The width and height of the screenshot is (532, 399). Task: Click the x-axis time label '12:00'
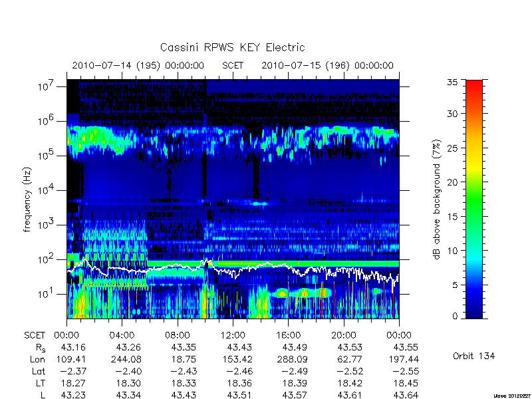(233, 335)
